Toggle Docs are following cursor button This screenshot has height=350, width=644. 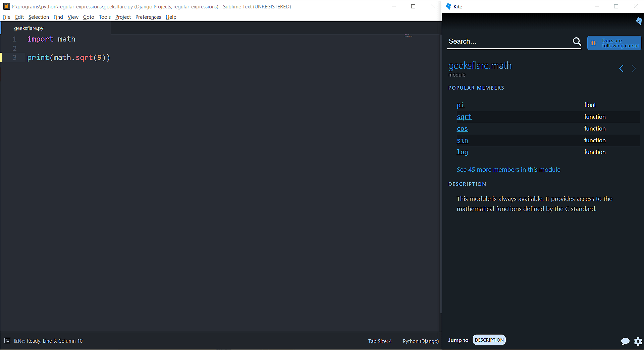tap(614, 43)
